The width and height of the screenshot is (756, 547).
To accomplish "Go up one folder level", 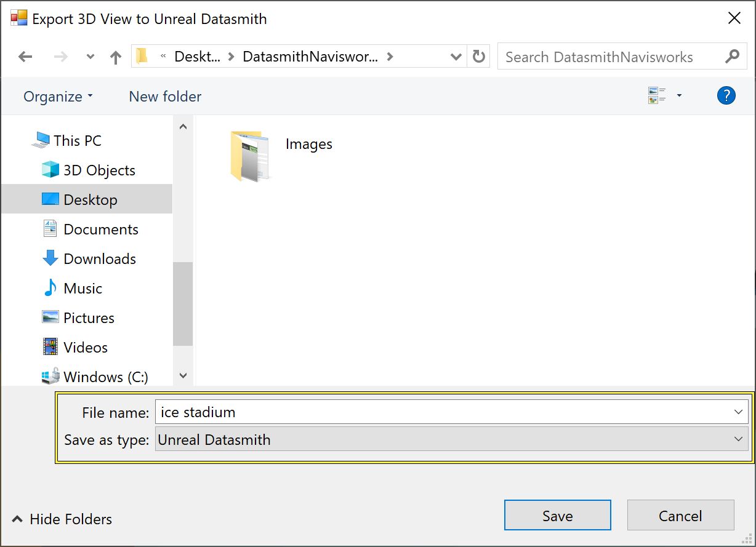I will (115, 57).
